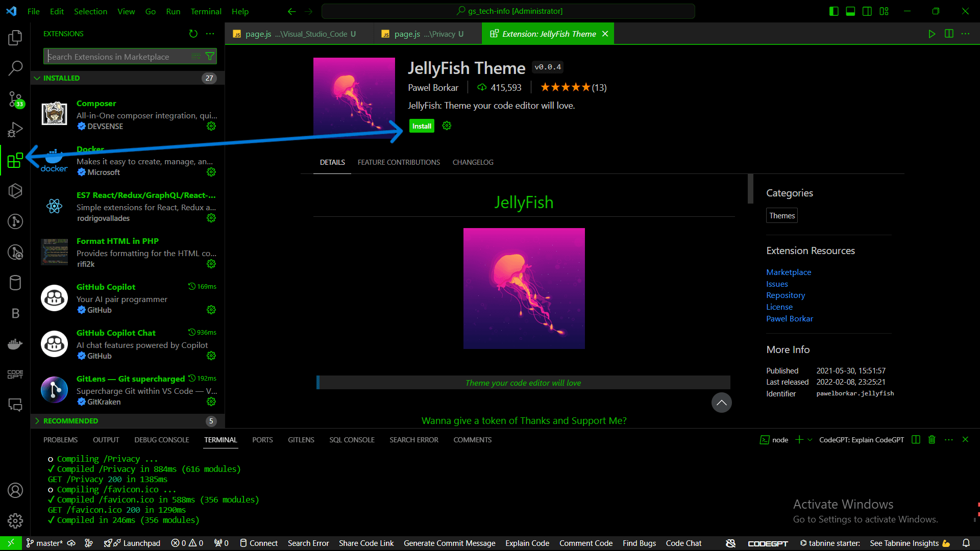Toggle secondary side bar layout button
This screenshot has height=551, width=980.
tap(867, 11)
